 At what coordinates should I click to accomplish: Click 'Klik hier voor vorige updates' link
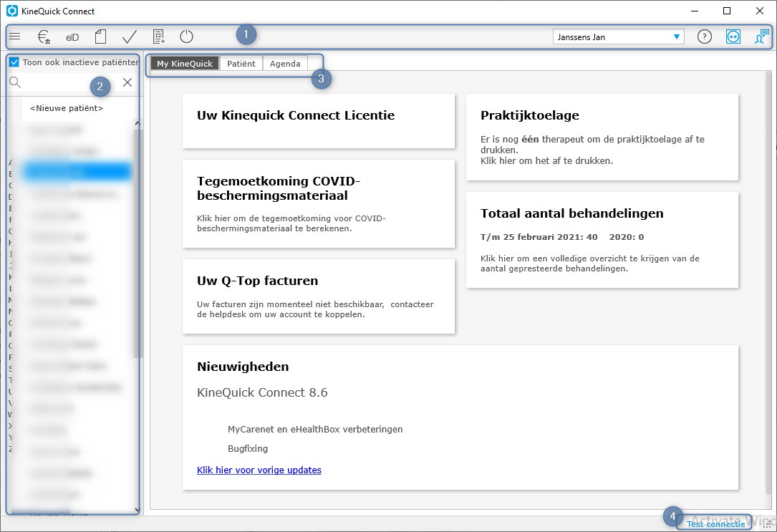[x=259, y=470]
